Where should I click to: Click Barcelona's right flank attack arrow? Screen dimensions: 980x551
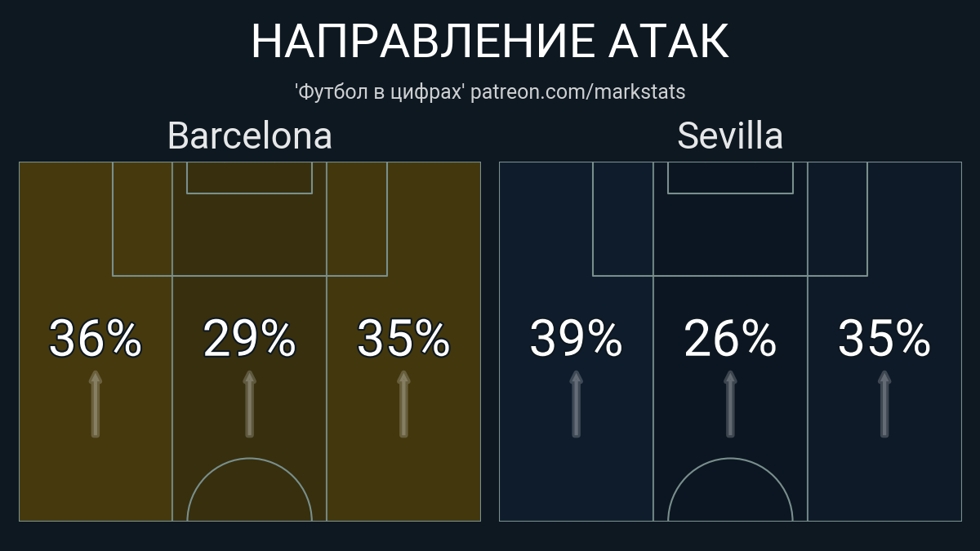coord(403,405)
